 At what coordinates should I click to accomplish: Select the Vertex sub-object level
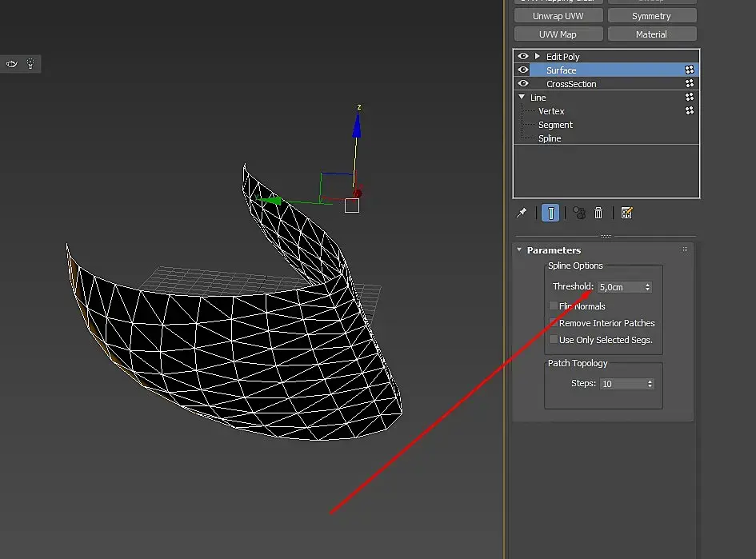pos(551,111)
